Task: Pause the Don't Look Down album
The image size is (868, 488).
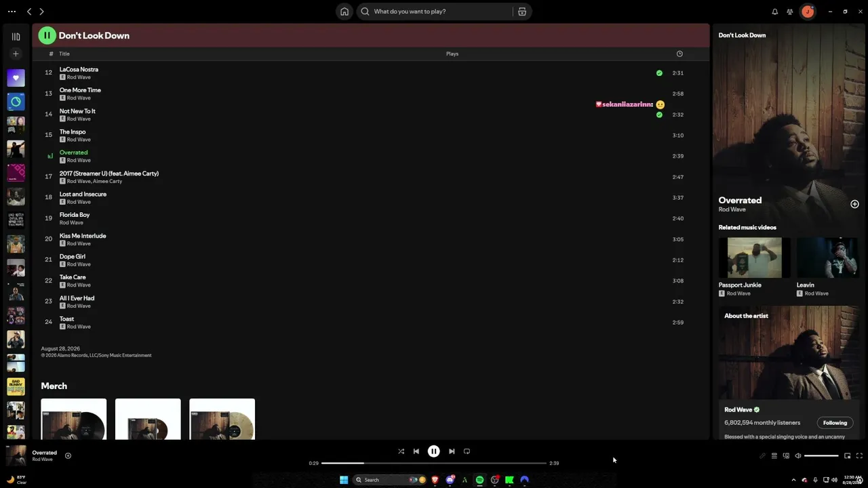Action: [47, 35]
